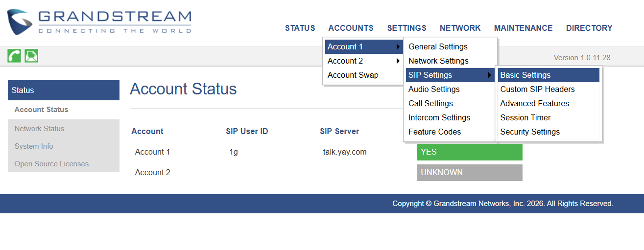Click the Account 1 table cell
Viewport: 644px width, 250px height.
click(153, 152)
